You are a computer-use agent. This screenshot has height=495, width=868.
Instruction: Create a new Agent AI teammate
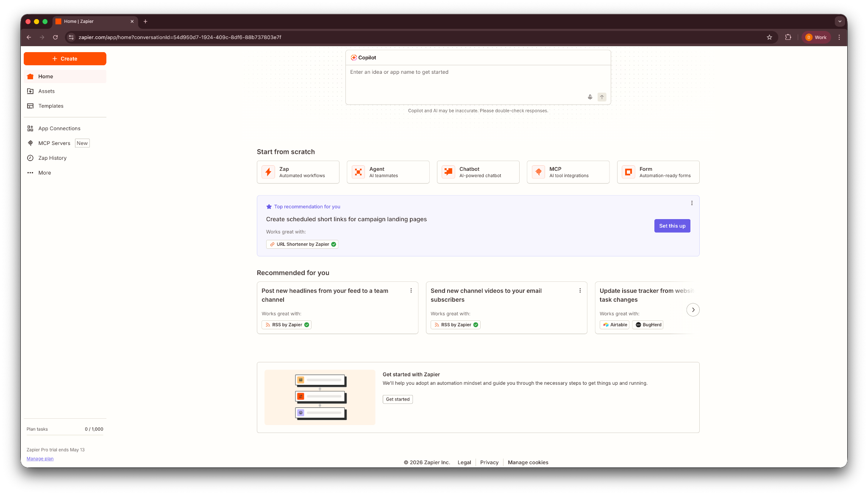(388, 172)
